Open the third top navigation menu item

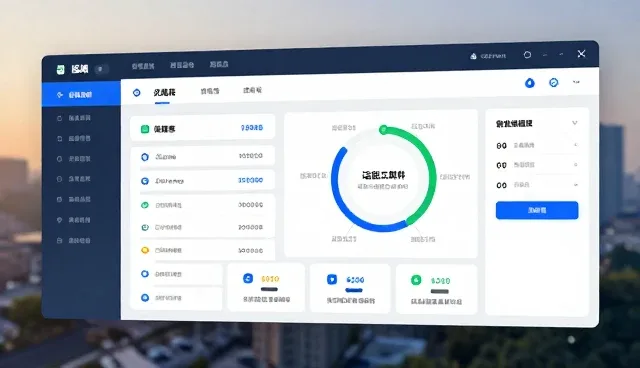tap(219, 64)
